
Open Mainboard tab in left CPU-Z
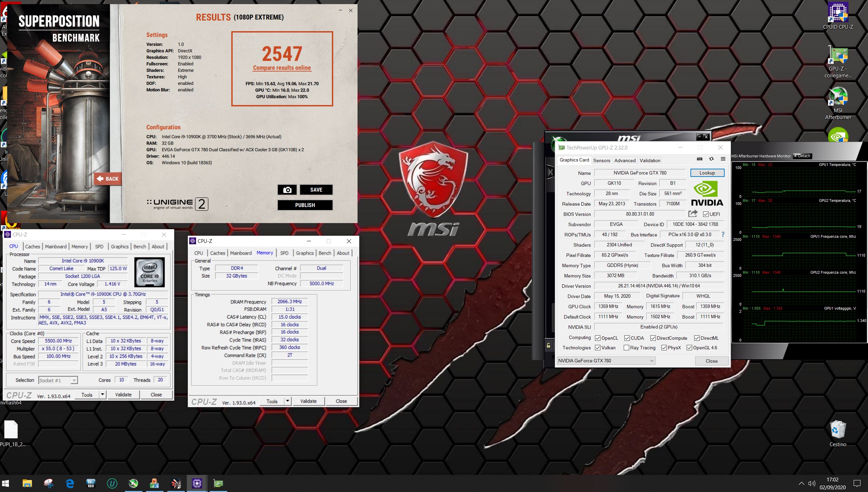pyautogui.click(x=56, y=246)
